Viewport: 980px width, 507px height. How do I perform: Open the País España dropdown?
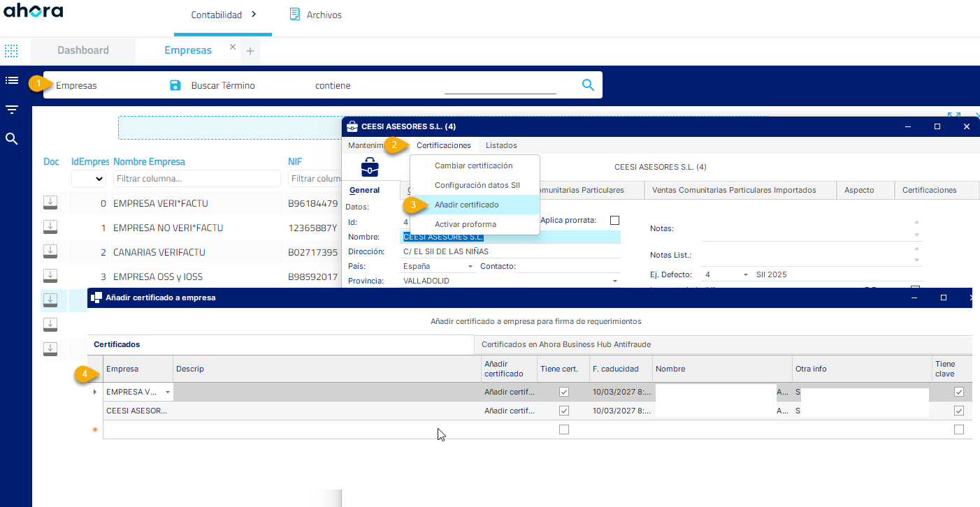pyautogui.click(x=470, y=266)
